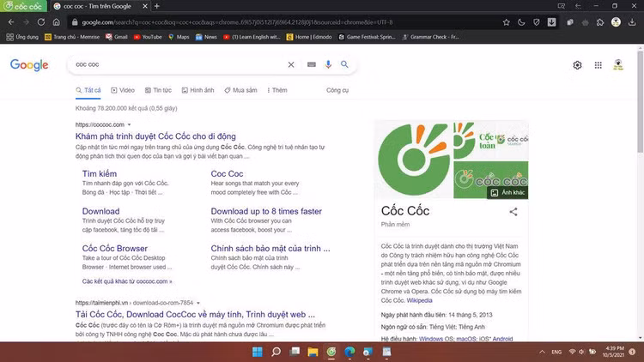
Task: Show hidden system tray icons chevron
Action: [541, 352]
